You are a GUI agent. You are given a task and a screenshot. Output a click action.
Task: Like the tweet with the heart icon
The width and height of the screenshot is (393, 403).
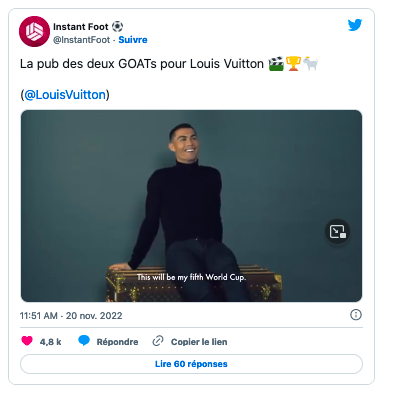[x=27, y=341]
